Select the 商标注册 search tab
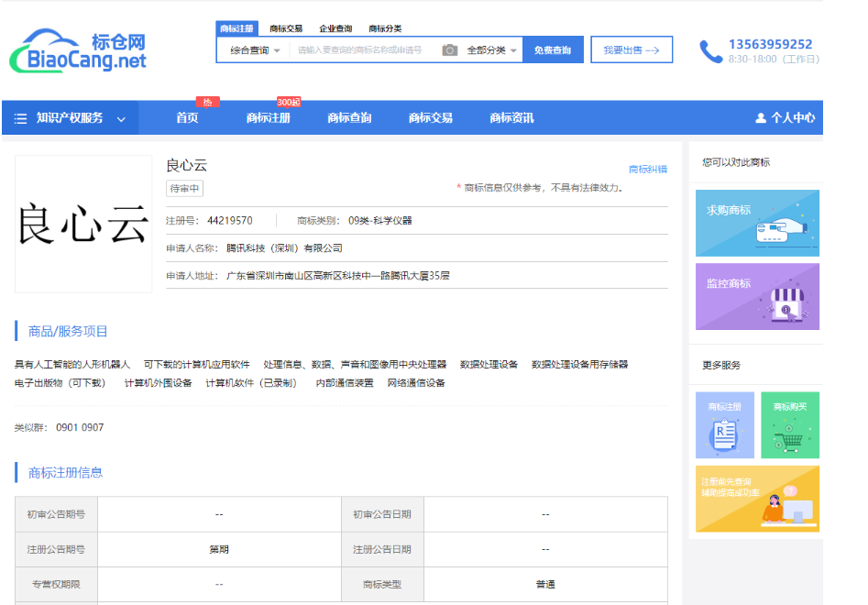 (236, 28)
